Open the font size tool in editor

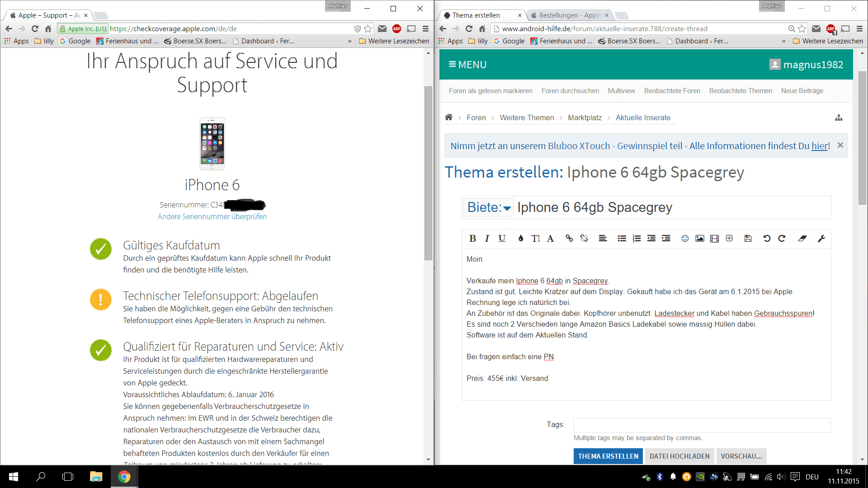[x=536, y=239]
